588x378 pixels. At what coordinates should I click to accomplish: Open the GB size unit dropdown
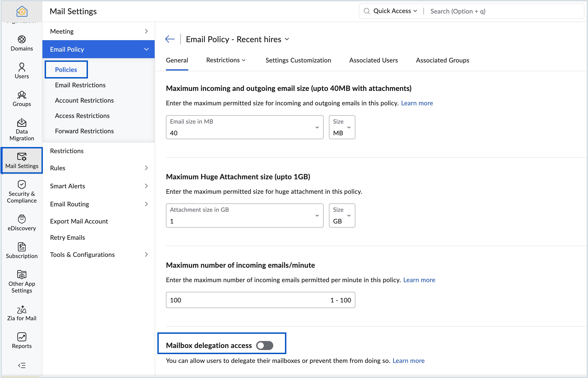tap(342, 216)
